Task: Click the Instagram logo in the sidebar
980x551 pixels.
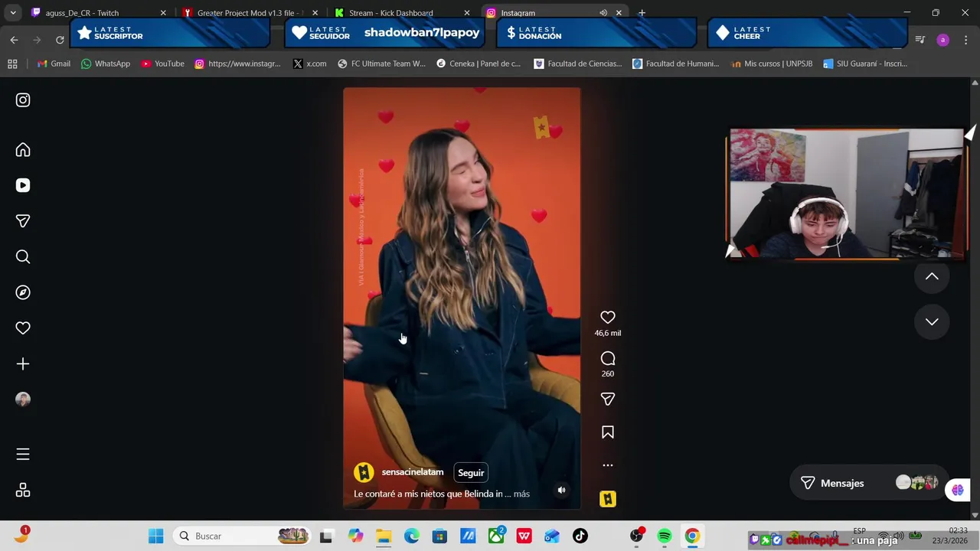Action: point(23,100)
